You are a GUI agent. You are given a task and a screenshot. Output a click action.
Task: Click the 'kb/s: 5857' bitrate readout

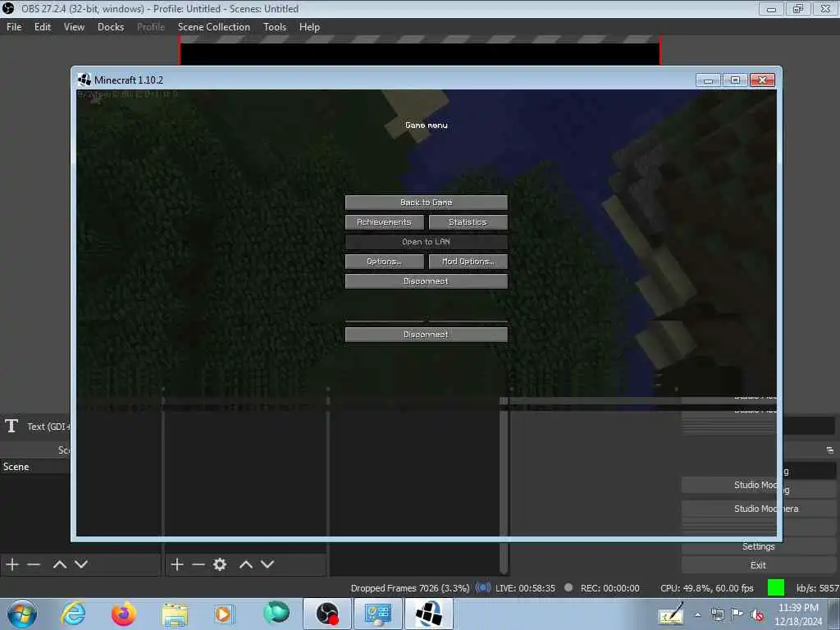[x=818, y=588]
